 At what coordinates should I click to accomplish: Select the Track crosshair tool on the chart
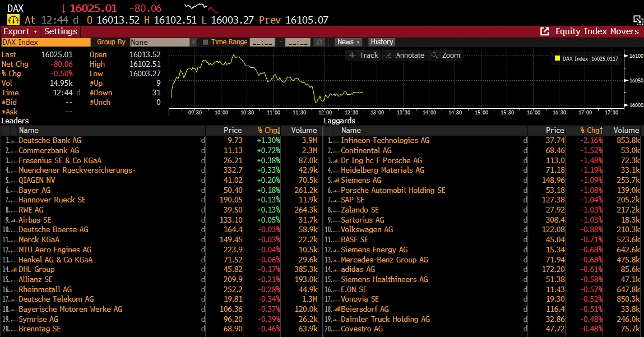[x=365, y=56]
